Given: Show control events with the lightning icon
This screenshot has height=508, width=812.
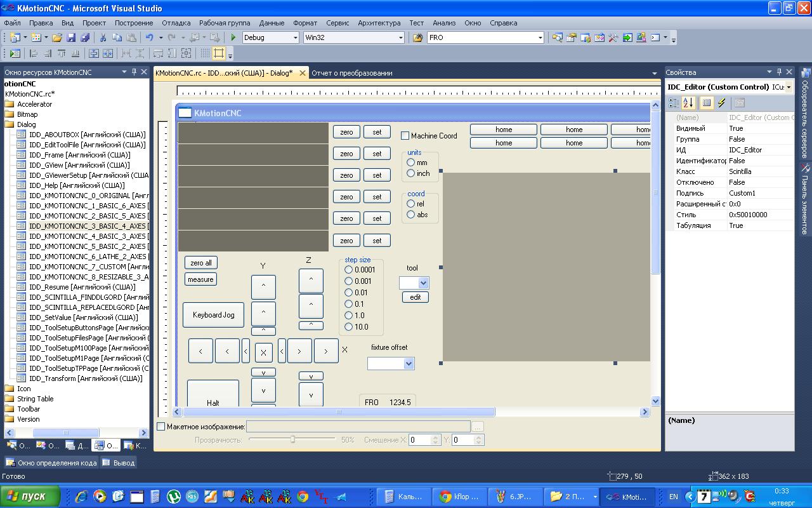Looking at the screenshot, I should point(721,103).
